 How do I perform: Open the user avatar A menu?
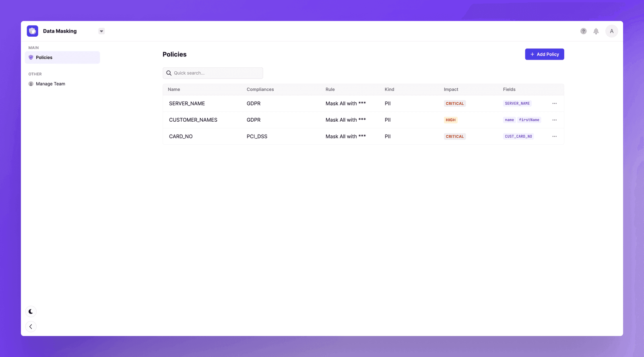coord(611,31)
